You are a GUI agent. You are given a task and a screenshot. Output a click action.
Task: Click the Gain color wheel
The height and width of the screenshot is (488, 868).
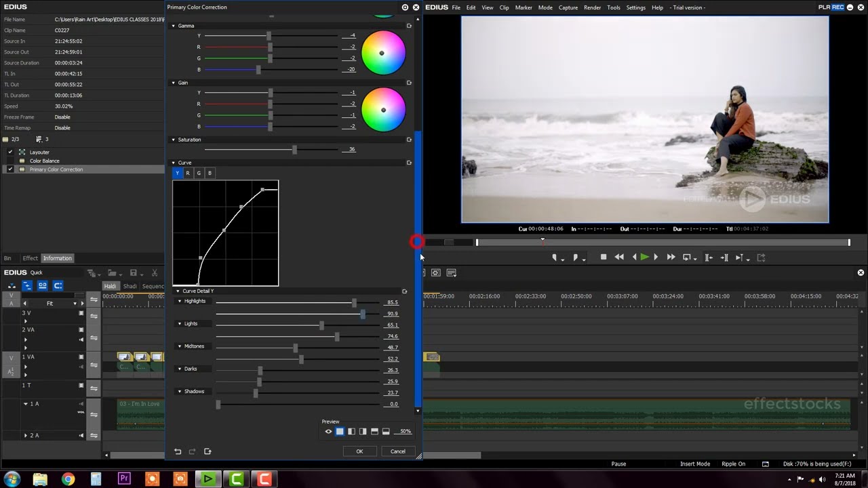(383, 110)
